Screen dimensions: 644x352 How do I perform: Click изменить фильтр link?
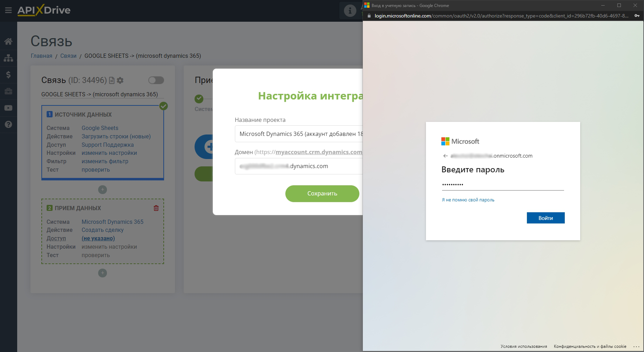point(105,161)
